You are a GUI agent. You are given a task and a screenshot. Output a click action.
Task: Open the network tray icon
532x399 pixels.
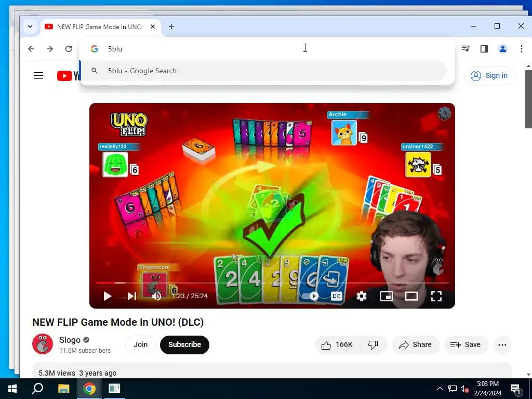pyautogui.click(x=453, y=389)
